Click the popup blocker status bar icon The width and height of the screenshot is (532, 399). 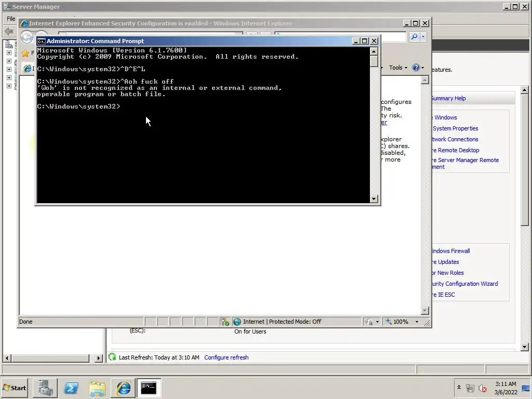pos(224,322)
